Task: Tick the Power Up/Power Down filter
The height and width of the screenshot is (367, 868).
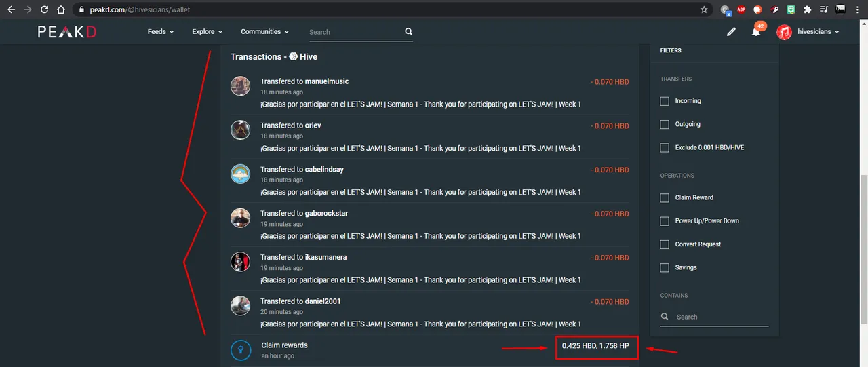Action: pos(665,221)
